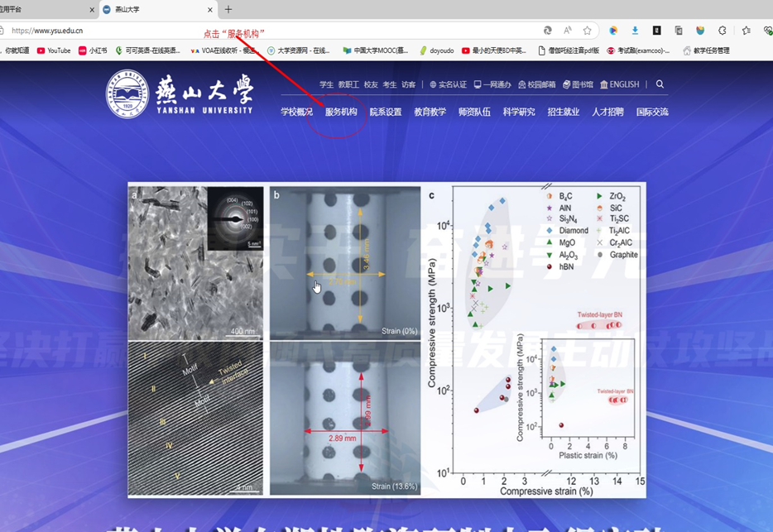Open the doyoudo bookmark
This screenshot has width=773, height=532.
tap(437, 50)
